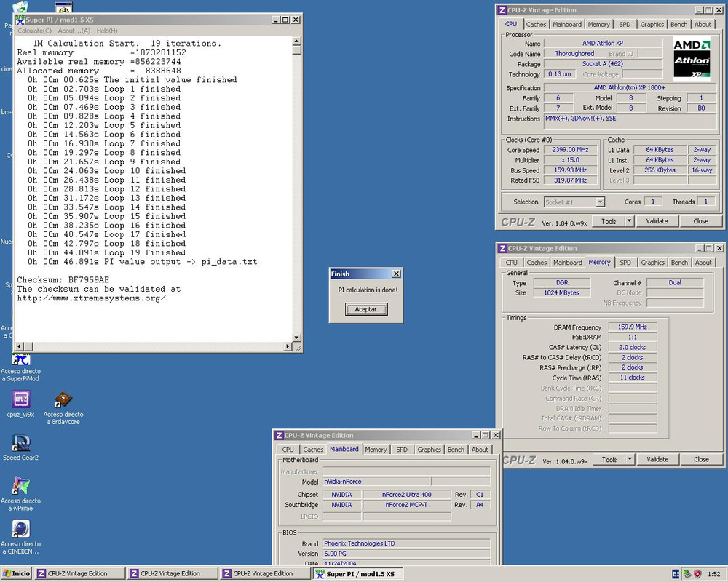Select About tab in the top CPU-Z window
This screenshot has height=582, width=728.
[x=703, y=25]
